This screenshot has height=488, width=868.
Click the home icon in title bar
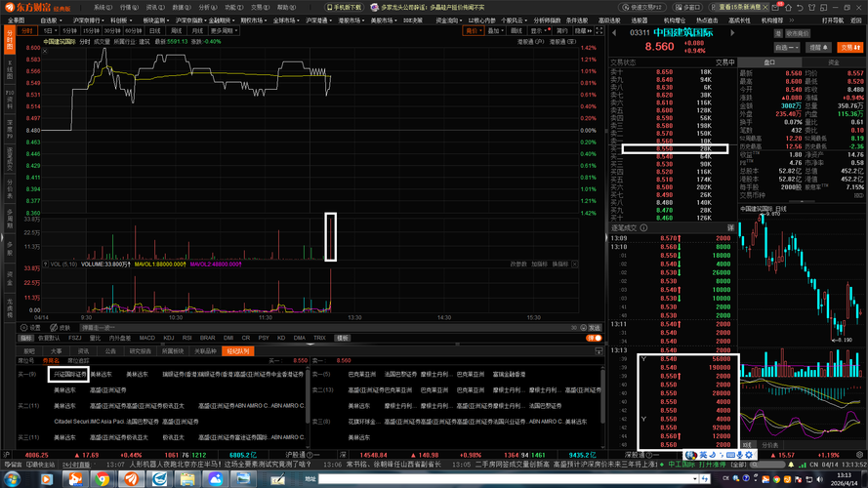tap(788, 7)
